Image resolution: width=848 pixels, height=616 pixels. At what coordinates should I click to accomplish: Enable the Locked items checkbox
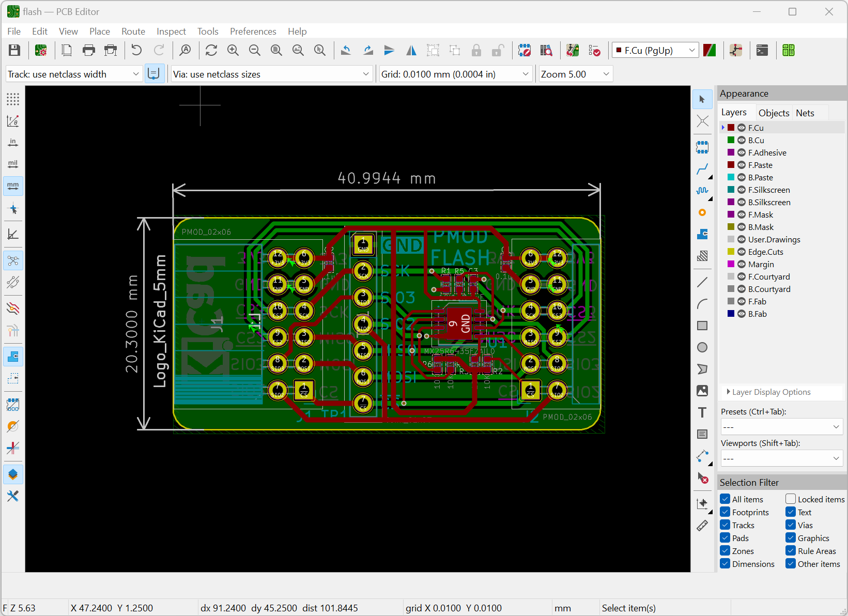pos(791,499)
